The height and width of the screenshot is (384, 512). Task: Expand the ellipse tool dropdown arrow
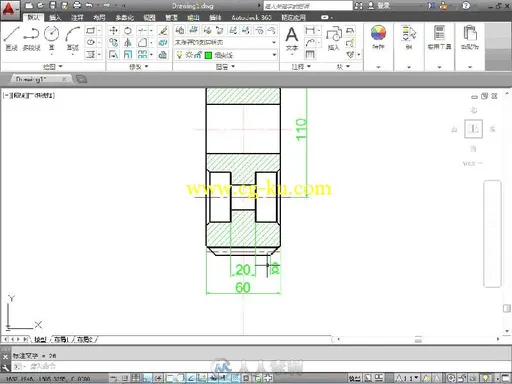tap(99, 42)
